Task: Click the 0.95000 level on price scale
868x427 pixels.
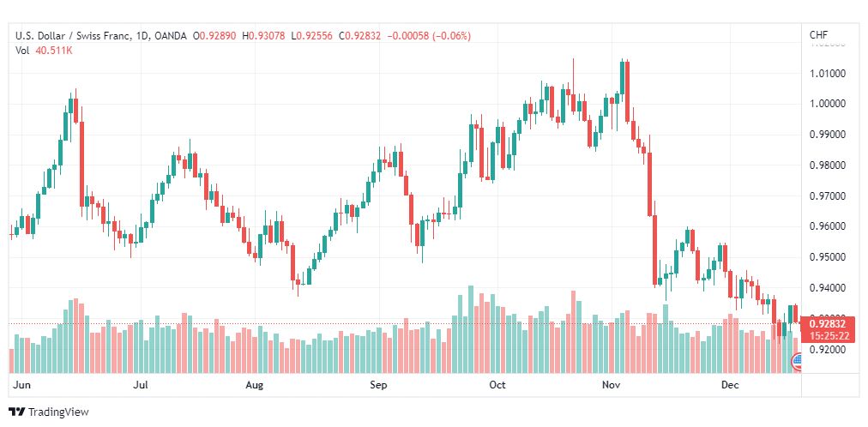Action: [x=827, y=257]
